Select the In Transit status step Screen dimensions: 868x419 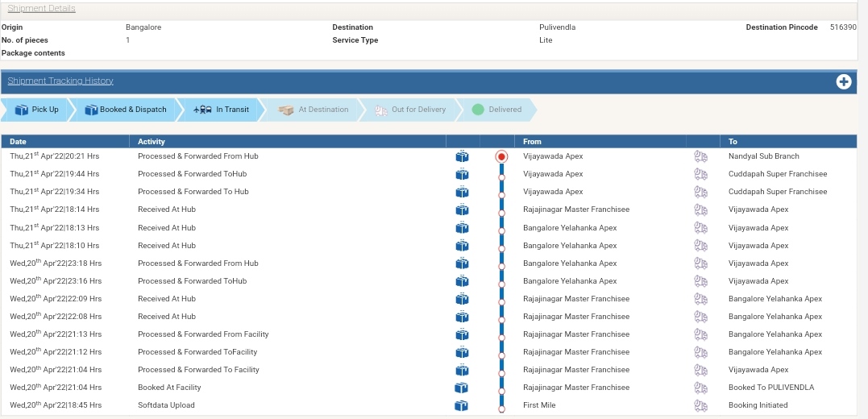tap(222, 110)
